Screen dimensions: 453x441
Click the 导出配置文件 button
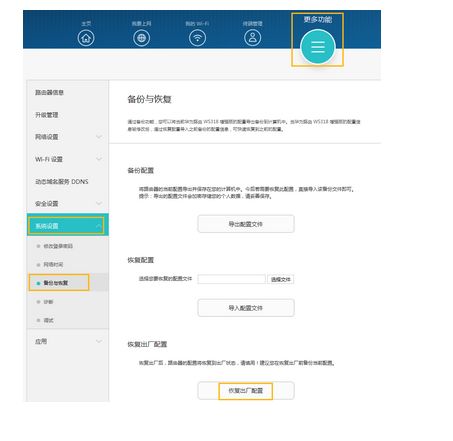tap(246, 224)
